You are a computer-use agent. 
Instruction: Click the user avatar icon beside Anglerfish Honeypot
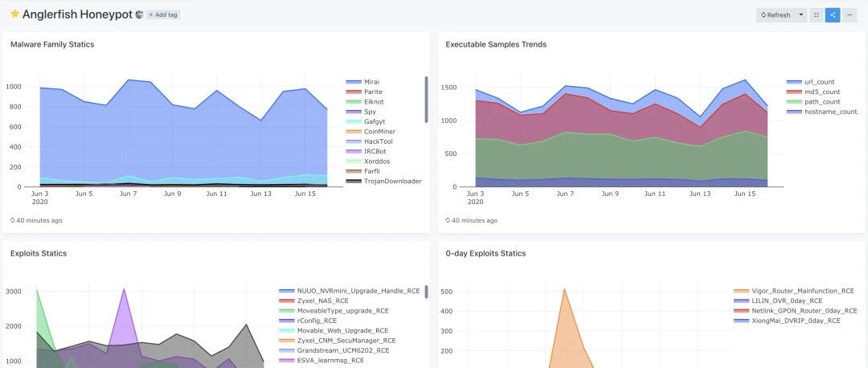(x=140, y=15)
